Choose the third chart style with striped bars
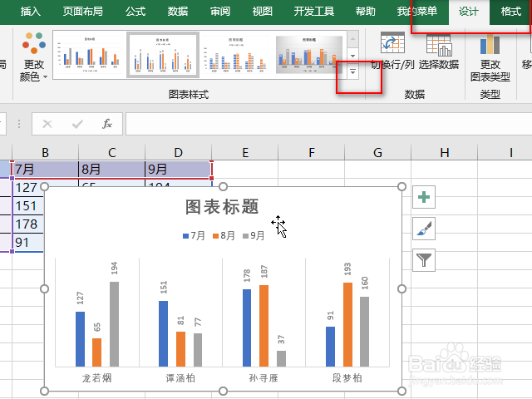The image size is (532, 399). click(236, 54)
